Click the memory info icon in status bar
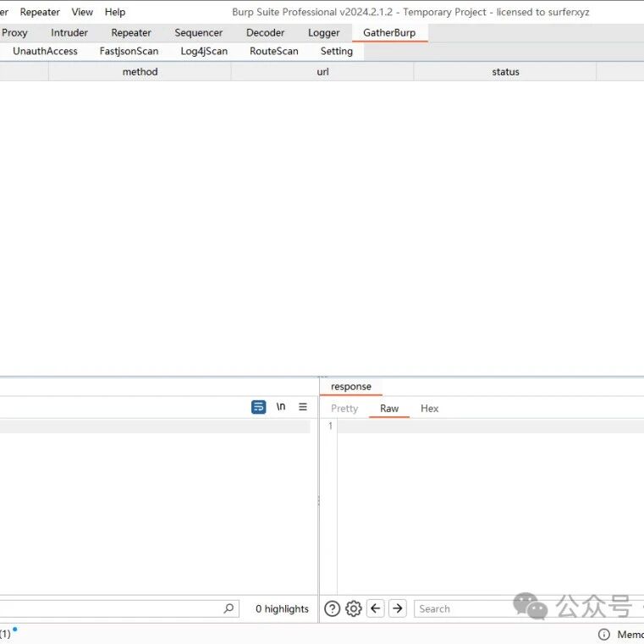Viewport: 644px width, 644px height. pyautogui.click(x=603, y=634)
